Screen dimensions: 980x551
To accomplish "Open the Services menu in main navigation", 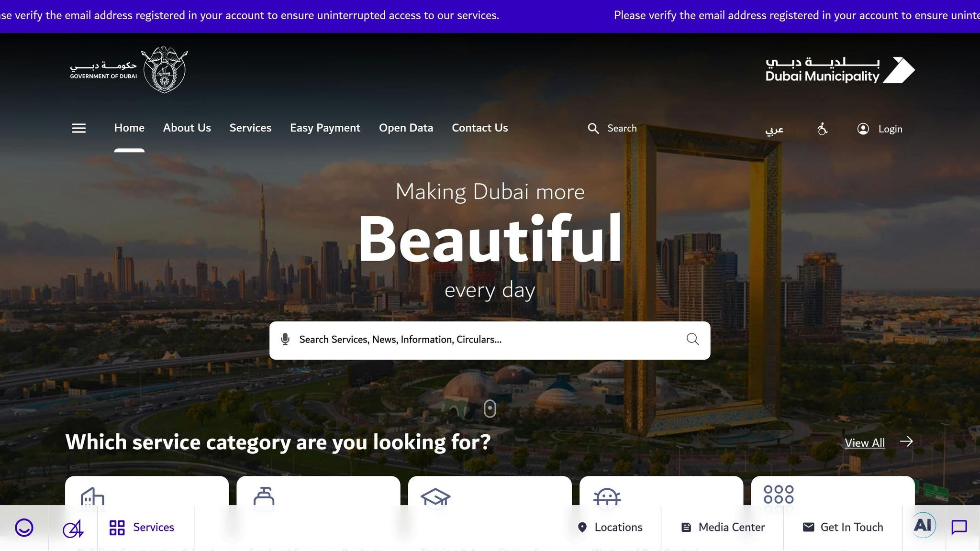I will tap(250, 128).
